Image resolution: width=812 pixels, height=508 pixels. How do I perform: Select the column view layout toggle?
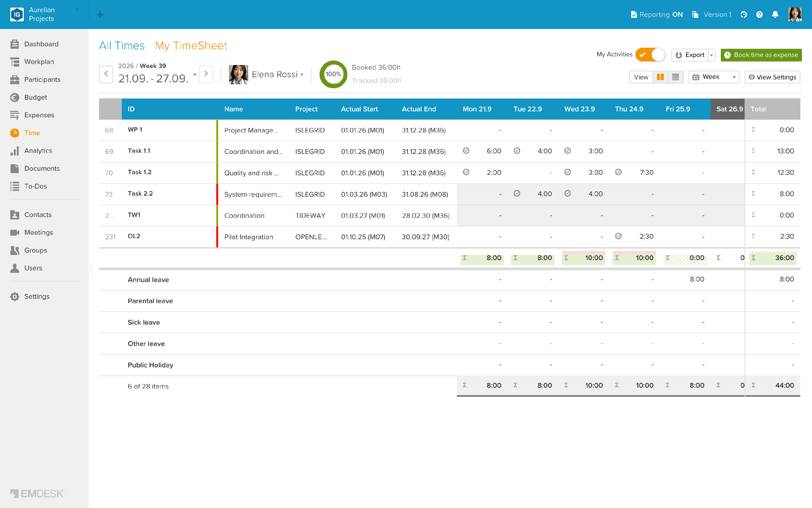pos(660,77)
